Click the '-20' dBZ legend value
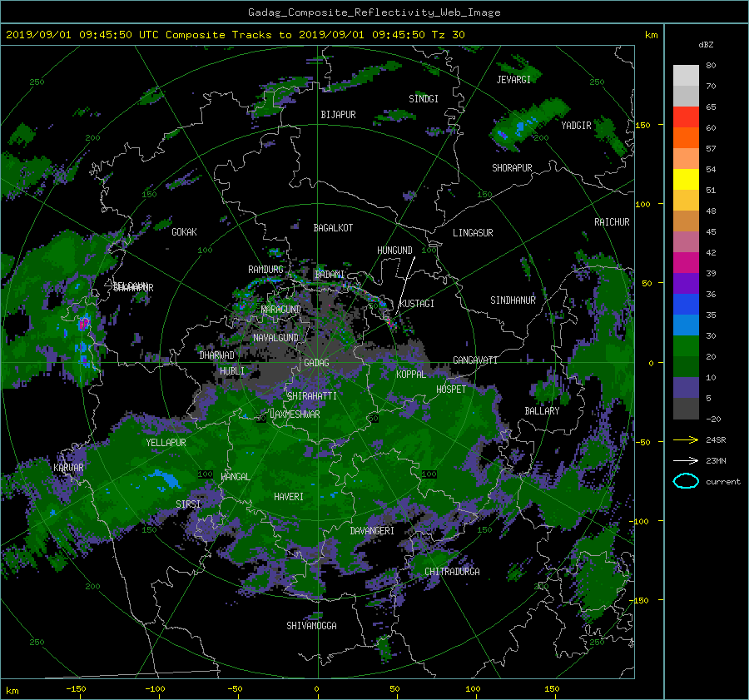This screenshot has height=700, width=749. click(x=713, y=419)
